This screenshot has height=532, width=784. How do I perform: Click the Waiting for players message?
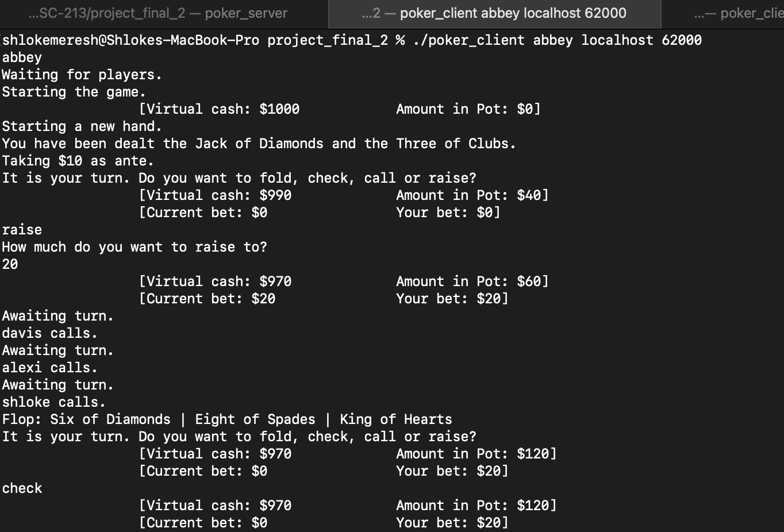(x=80, y=74)
